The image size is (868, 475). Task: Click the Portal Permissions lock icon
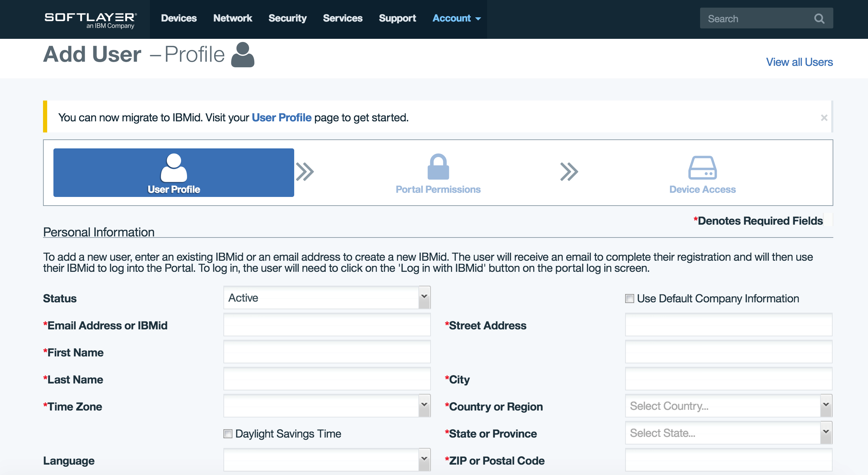pyautogui.click(x=438, y=166)
